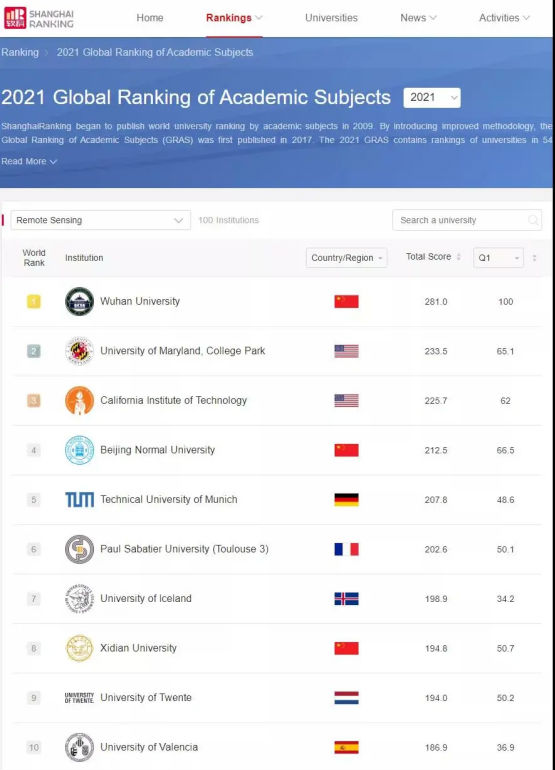Screen dimensions: 555x770
Task: Click the Search a university field
Action: (467, 220)
